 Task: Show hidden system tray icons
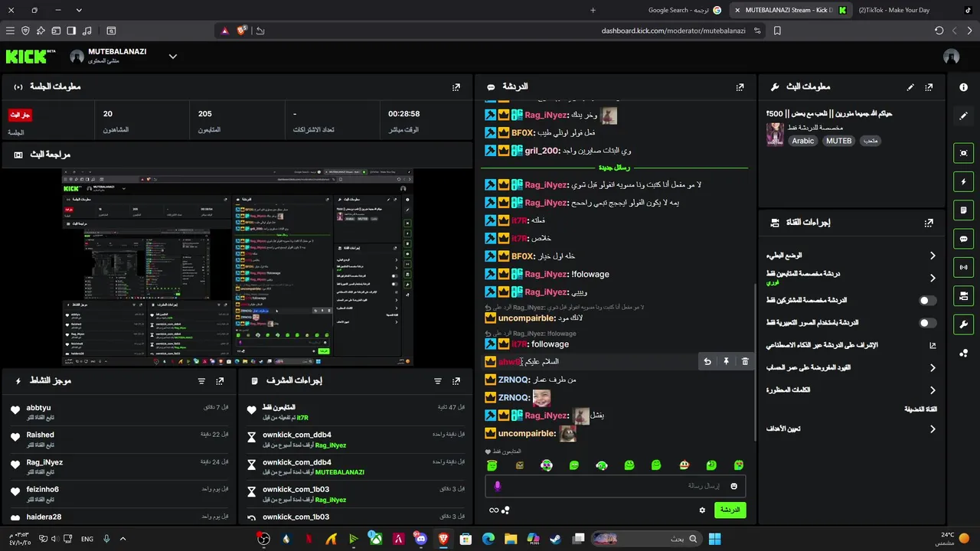pyautogui.click(x=122, y=540)
